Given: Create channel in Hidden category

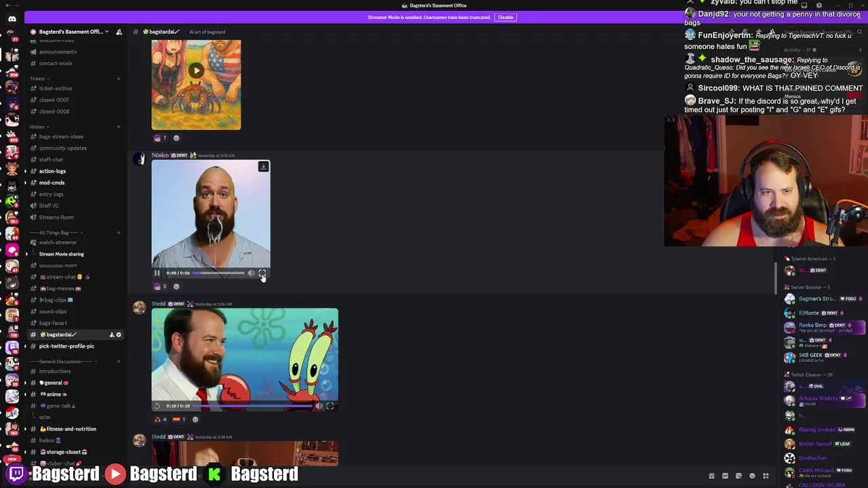Looking at the screenshot, I should tap(118, 127).
